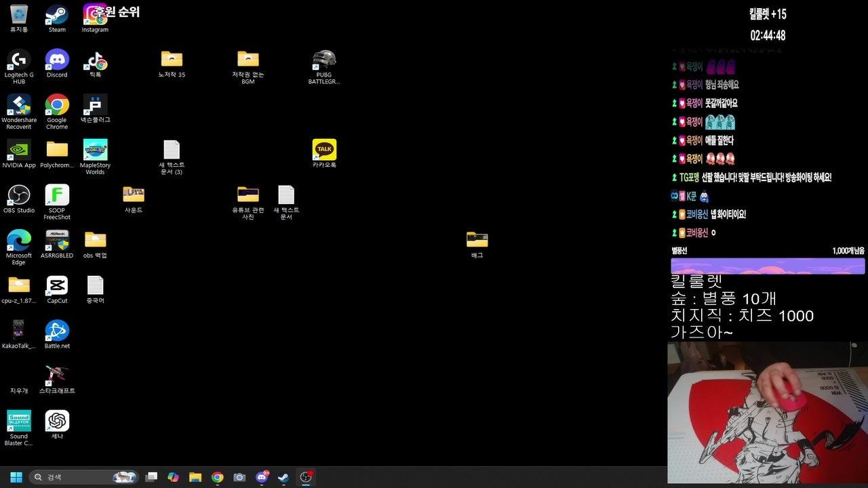868x488 pixels.
Task: Open the Instagram desktop shortcut
Action: [x=95, y=18]
